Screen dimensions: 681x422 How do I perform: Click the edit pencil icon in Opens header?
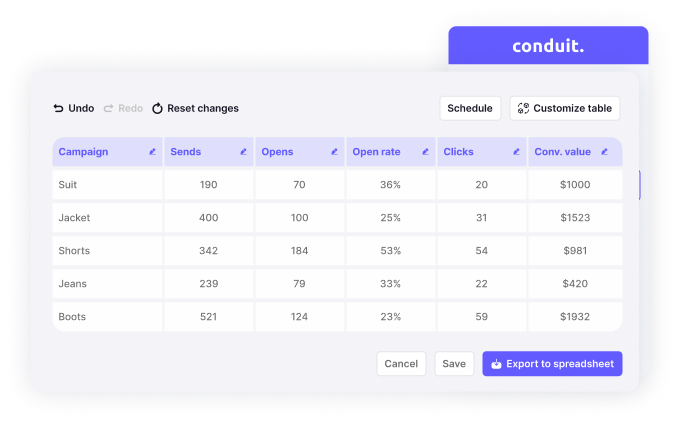click(334, 152)
